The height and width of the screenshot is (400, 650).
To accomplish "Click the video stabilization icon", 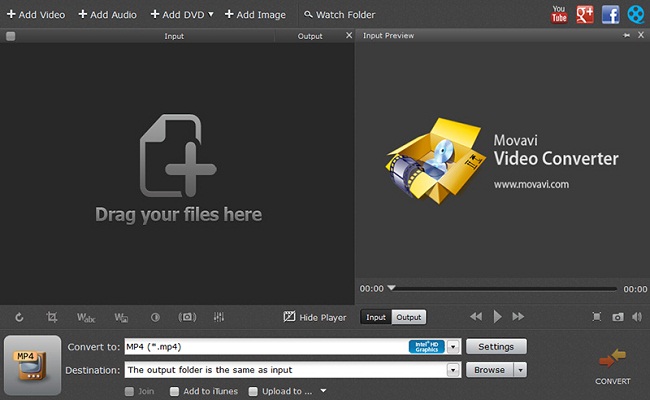I will [187, 317].
